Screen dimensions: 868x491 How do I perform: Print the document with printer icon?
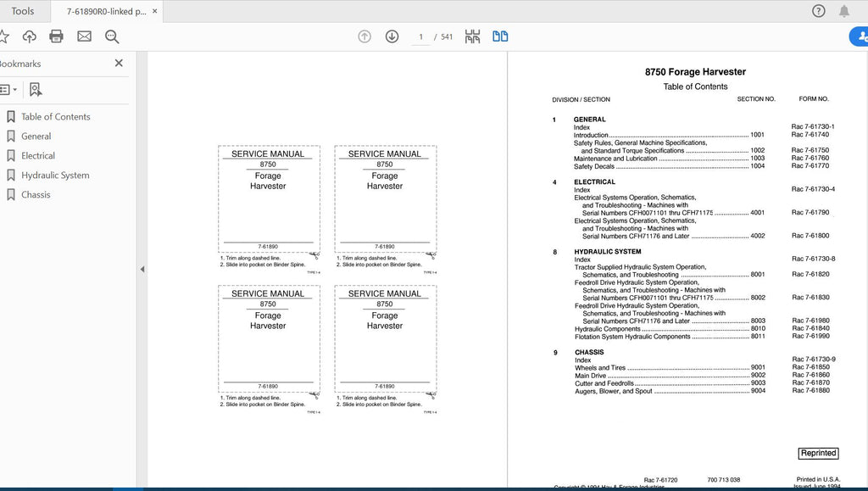(57, 36)
